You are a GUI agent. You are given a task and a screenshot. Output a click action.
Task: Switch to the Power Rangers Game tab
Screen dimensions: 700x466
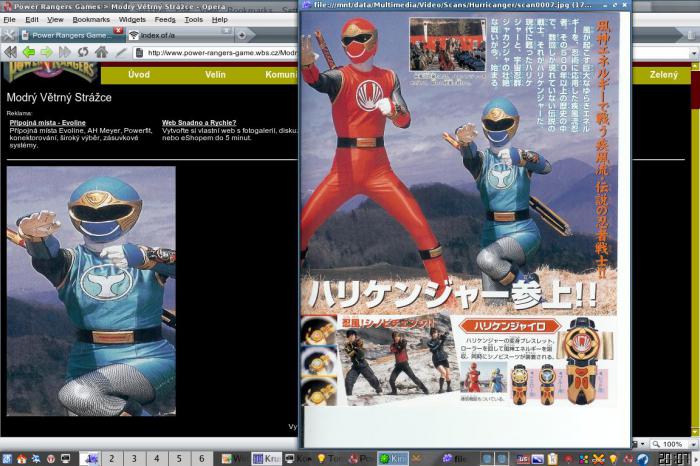70,35
